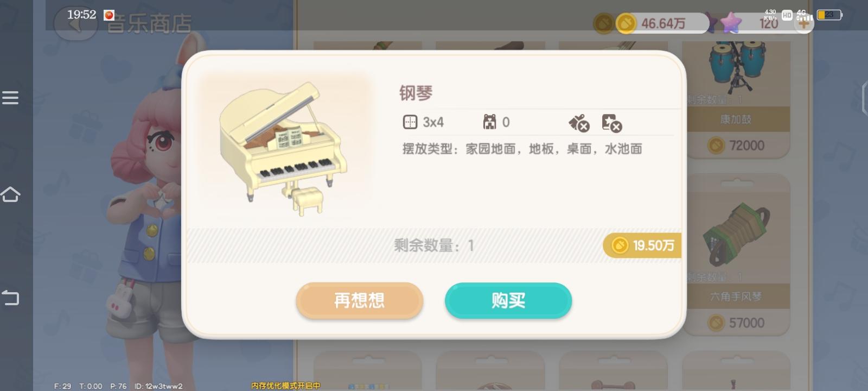Click the white grand piano preview image

(x=284, y=147)
